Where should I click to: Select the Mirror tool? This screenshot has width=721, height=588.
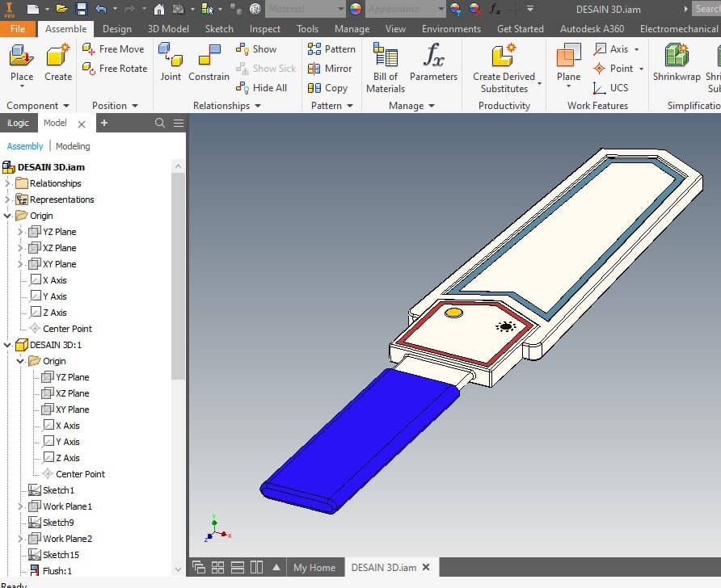point(330,69)
